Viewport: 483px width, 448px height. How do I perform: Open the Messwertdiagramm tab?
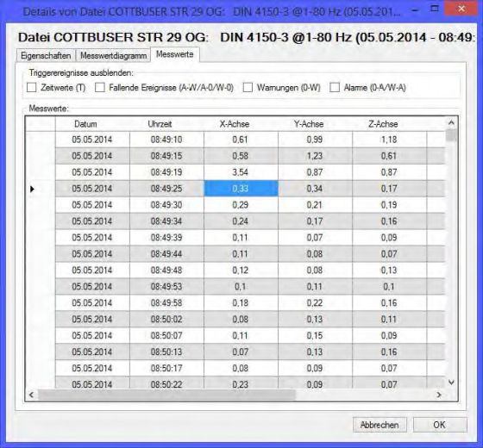click(113, 56)
